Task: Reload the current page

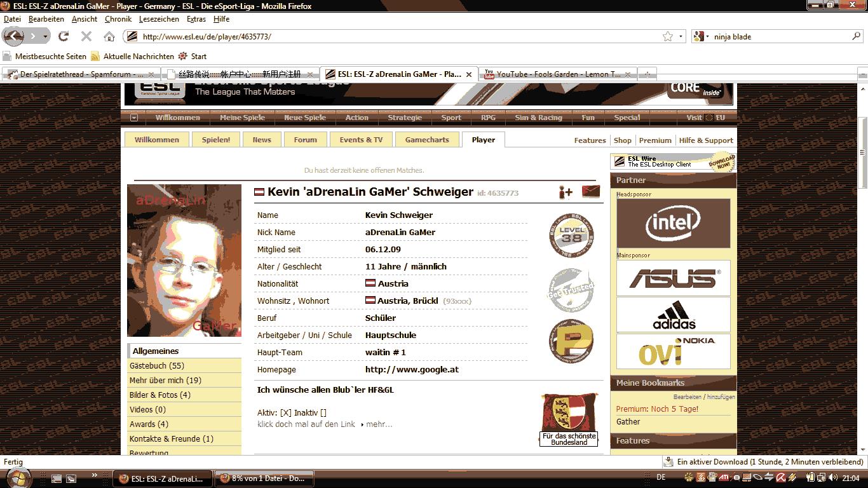Action: click(x=63, y=36)
